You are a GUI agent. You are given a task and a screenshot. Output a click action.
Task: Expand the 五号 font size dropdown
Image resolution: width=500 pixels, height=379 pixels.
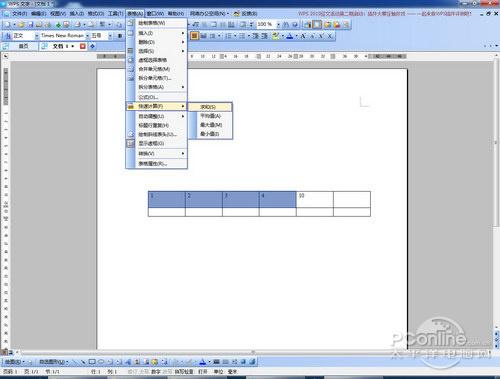point(110,36)
